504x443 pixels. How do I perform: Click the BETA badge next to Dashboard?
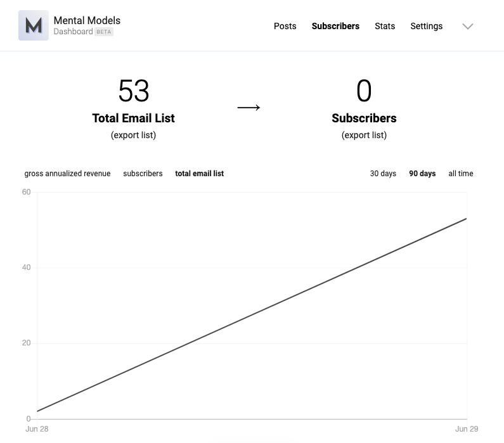pyautogui.click(x=104, y=32)
